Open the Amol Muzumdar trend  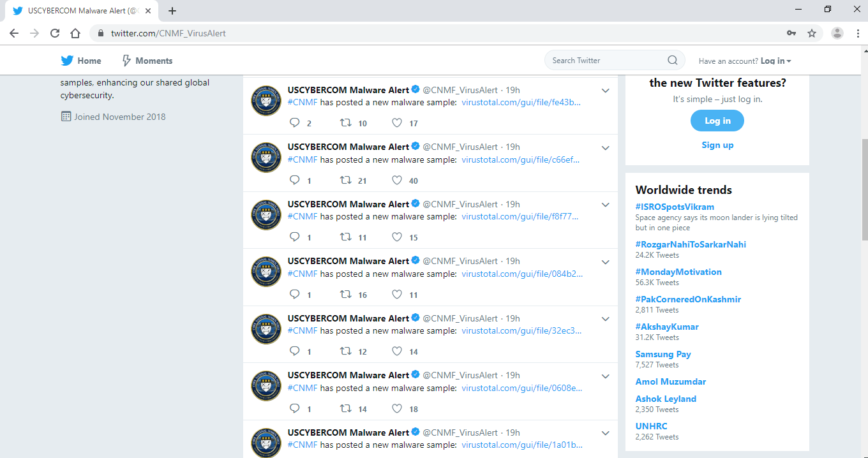click(x=671, y=381)
